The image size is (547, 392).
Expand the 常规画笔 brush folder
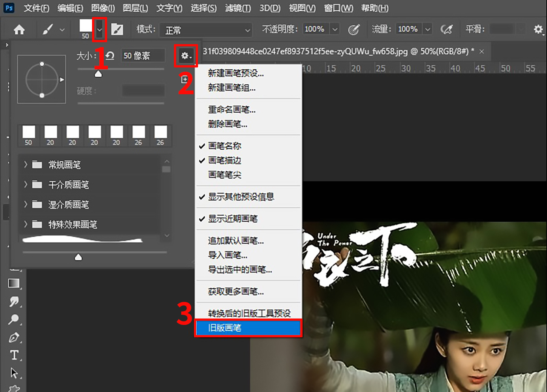tap(65, 165)
